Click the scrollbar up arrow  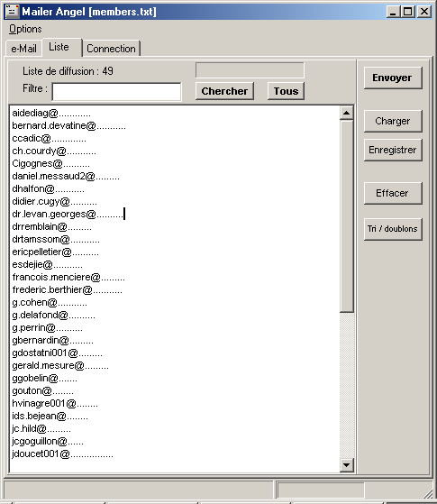(x=346, y=113)
